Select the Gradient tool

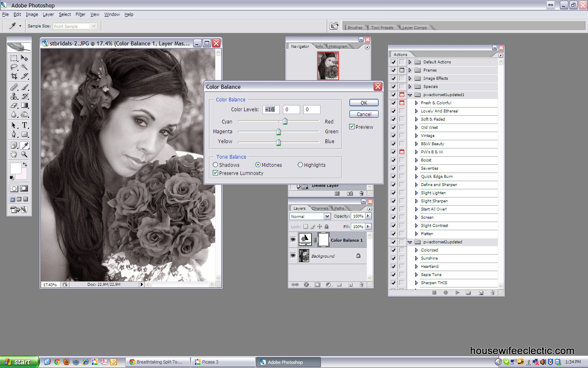24,105
